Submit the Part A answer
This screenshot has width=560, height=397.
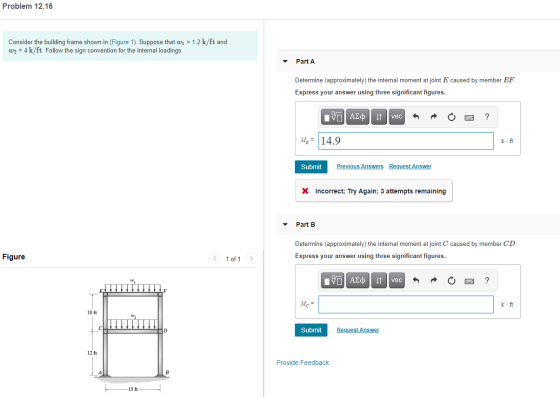[311, 167]
